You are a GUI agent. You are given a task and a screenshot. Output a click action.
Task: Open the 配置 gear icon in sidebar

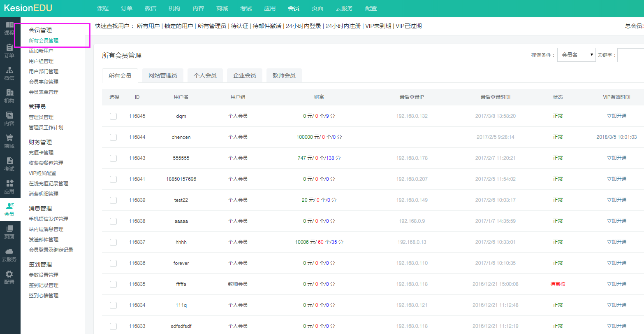[x=9, y=275]
